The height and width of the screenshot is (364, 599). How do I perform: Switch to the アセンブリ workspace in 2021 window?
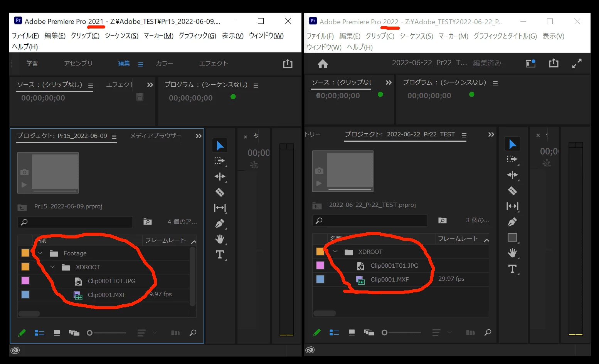click(78, 63)
